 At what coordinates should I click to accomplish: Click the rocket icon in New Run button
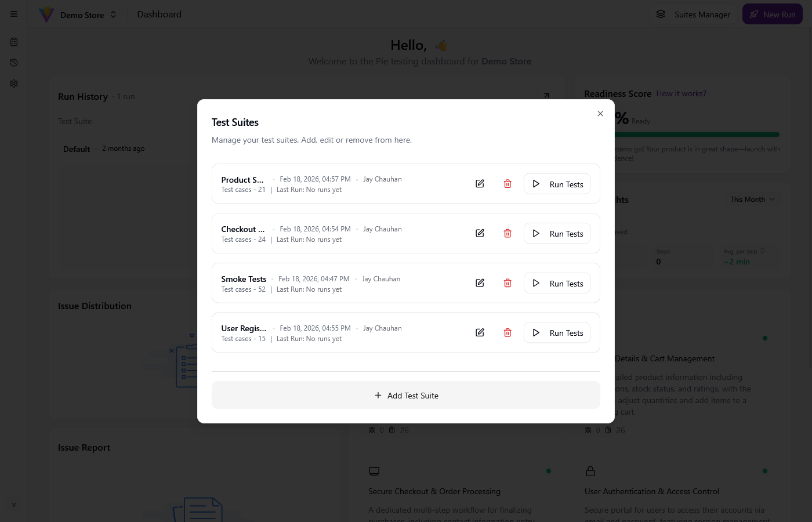[753, 14]
